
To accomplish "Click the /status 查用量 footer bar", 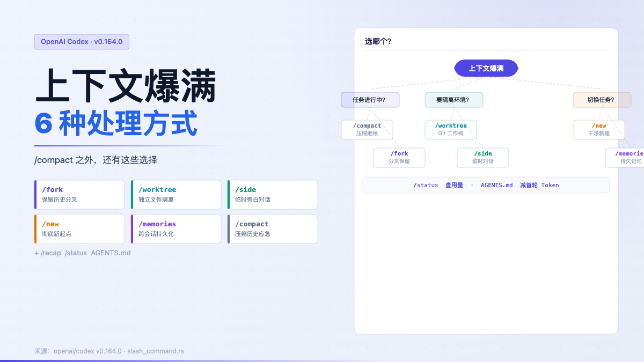I will 486,185.
